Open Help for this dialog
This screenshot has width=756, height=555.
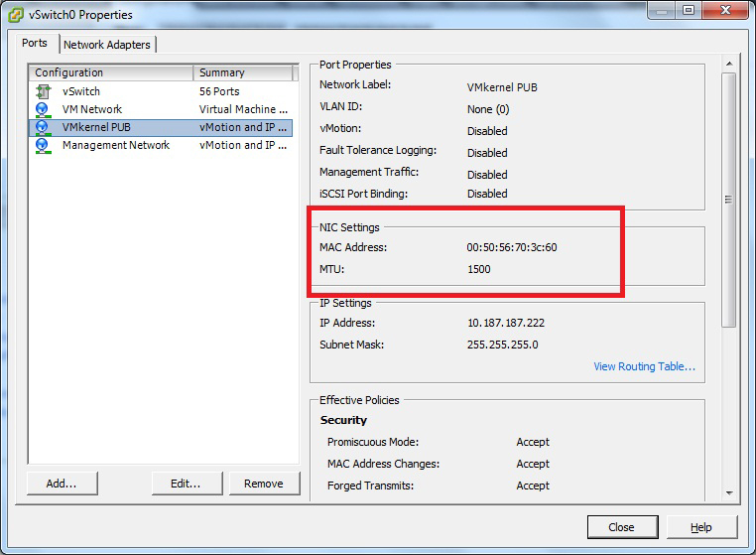(x=701, y=527)
